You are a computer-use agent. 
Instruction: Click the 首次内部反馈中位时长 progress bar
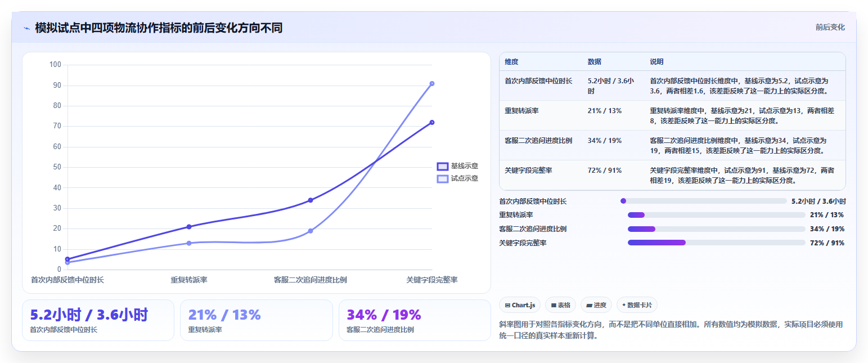[703, 201]
